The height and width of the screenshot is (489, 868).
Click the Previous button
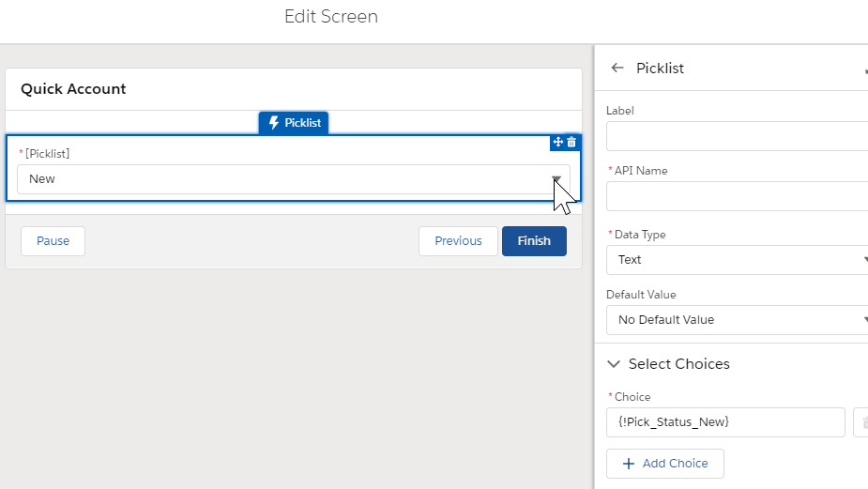[x=458, y=241]
